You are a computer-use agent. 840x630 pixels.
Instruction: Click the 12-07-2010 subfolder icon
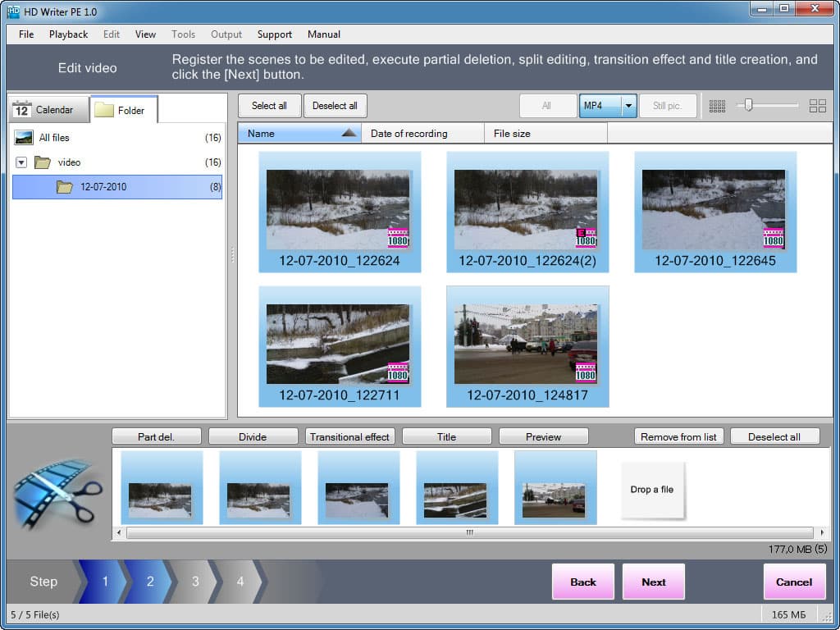coord(65,187)
